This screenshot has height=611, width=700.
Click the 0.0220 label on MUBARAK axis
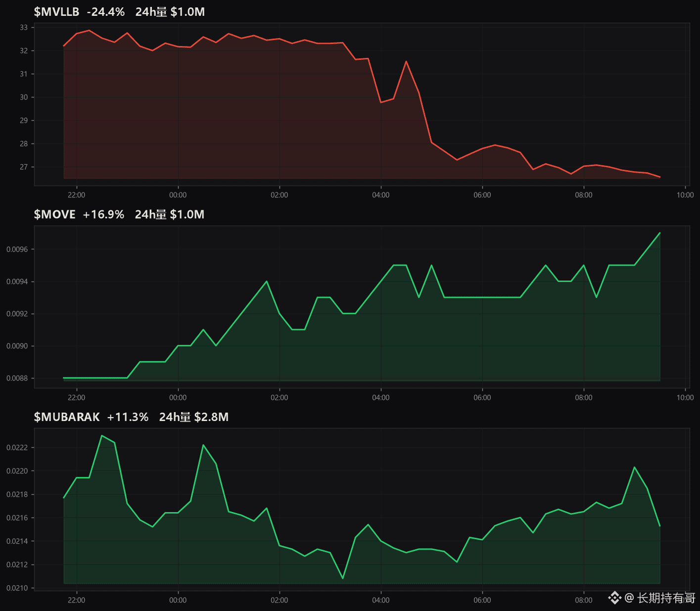[17, 471]
